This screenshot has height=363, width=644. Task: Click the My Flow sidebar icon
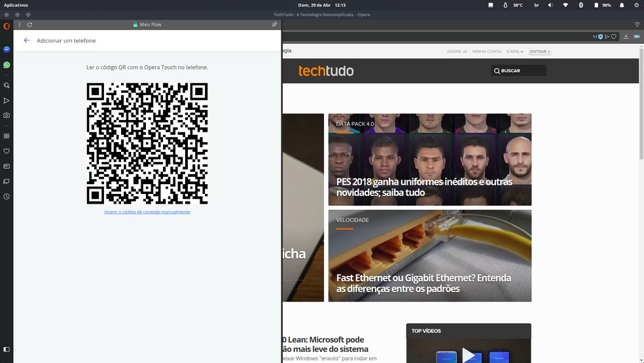[7, 100]
